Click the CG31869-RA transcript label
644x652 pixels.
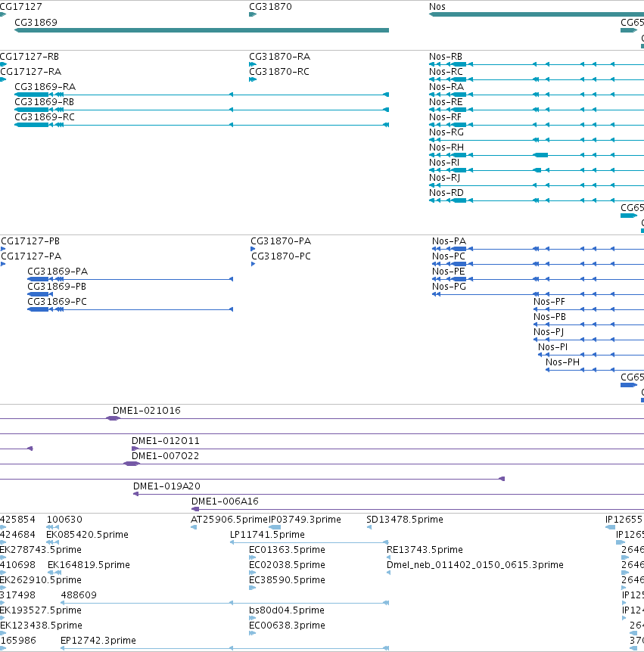click(x=45, y=87)
